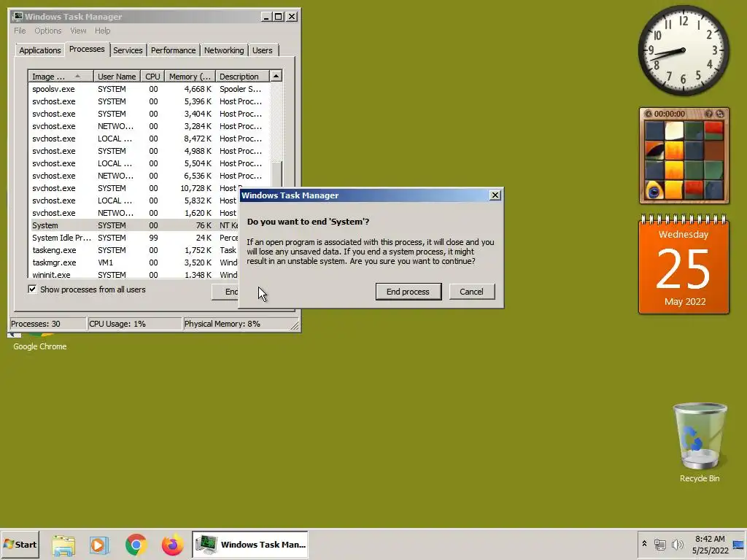
Task: Open the Help menu
Action: pyautogui.click(x=102, y=31)
